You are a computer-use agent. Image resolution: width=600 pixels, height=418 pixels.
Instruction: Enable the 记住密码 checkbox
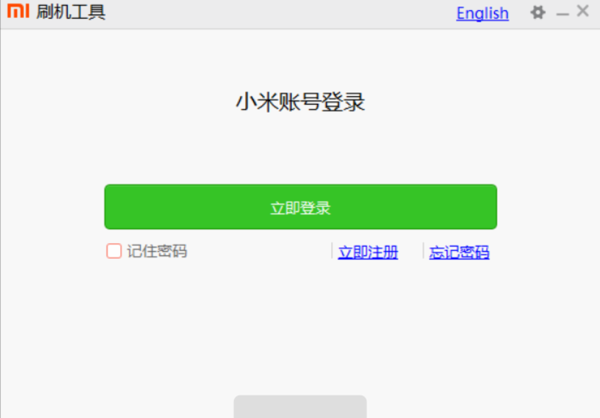click(x=114, y=251)
